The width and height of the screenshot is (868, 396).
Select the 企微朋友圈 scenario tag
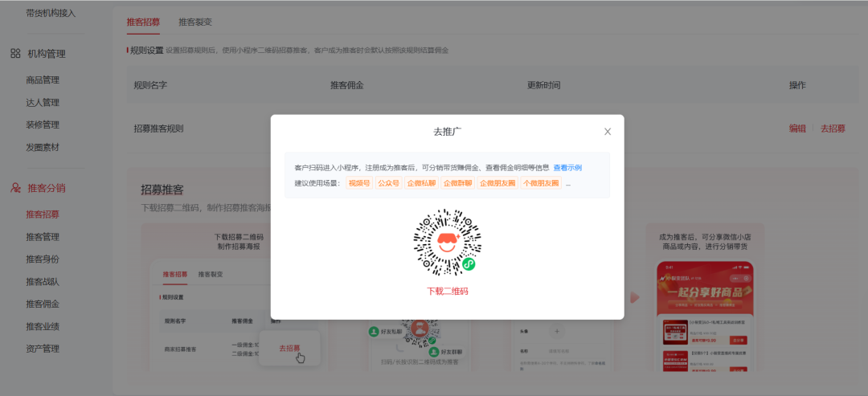[x=498, y=183]
